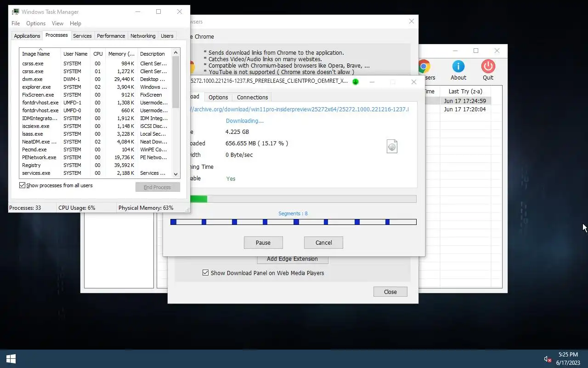Switch to the Networking tab

143,36
